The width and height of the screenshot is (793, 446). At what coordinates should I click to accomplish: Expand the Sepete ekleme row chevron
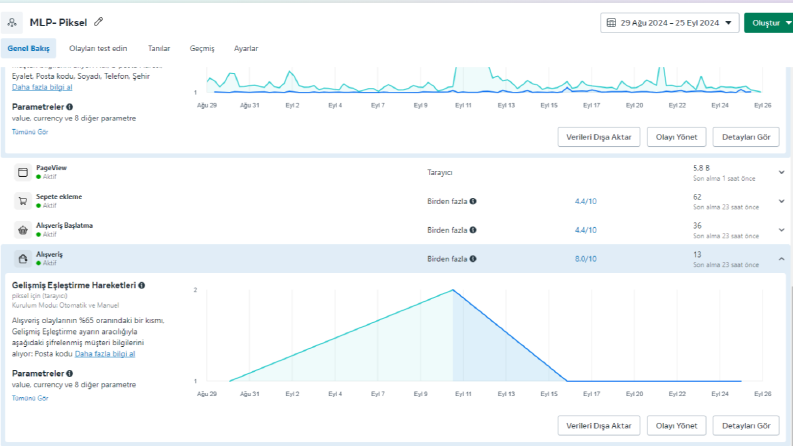781,201
